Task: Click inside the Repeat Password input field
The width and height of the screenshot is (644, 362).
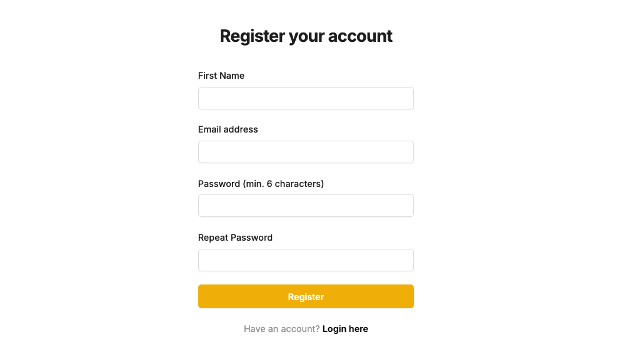Action: [306, 260]
